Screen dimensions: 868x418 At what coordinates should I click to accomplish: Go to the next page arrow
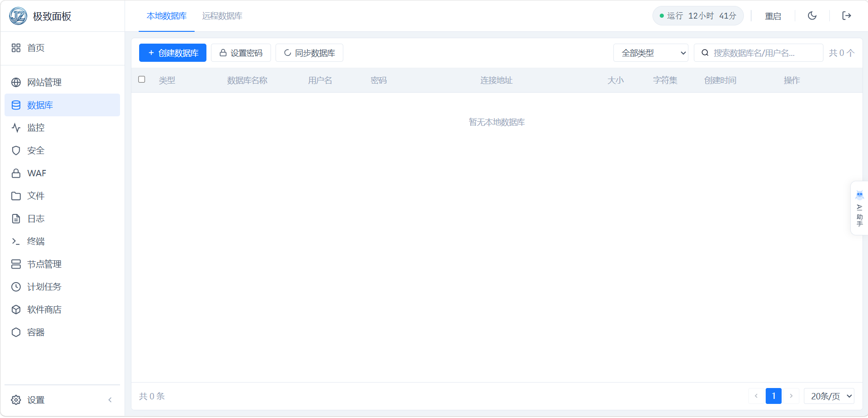[x=791, y=396]
